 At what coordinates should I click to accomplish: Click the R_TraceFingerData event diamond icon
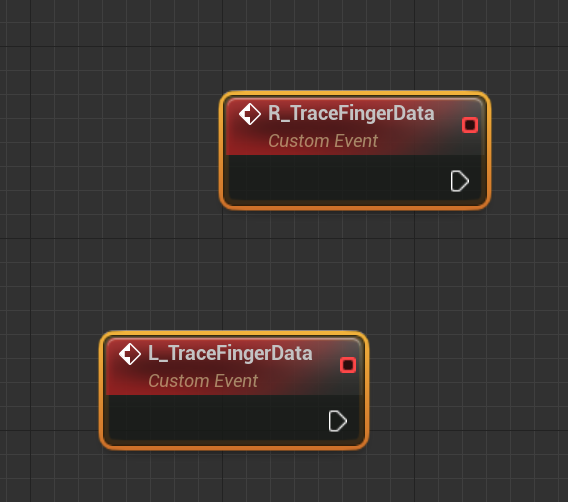(250, 114)
